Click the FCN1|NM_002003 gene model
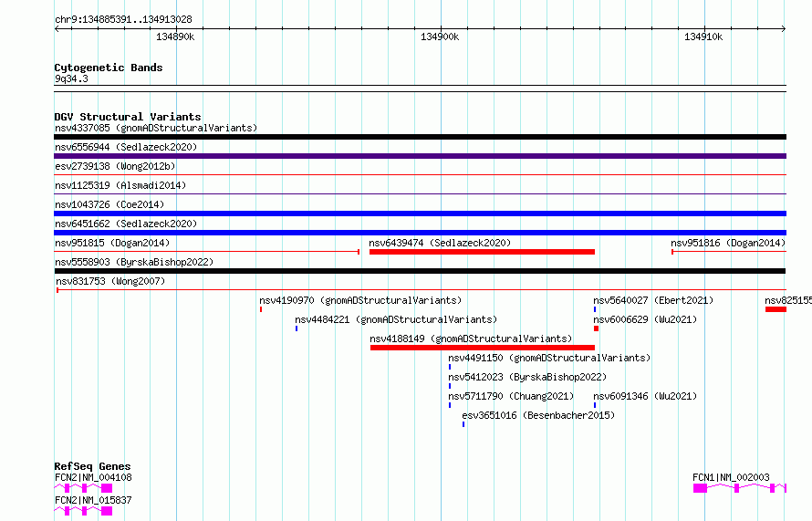 pos(740,488)
